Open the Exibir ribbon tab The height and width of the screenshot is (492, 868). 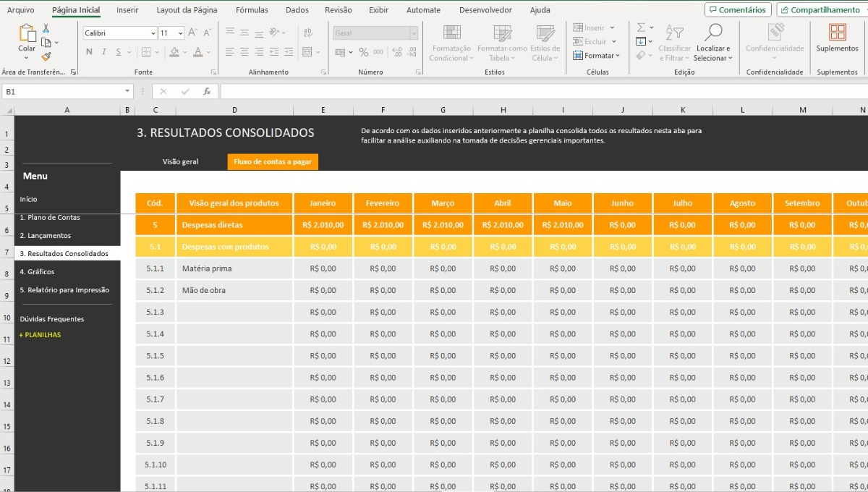pyautogui.click(x=378, y=10)
